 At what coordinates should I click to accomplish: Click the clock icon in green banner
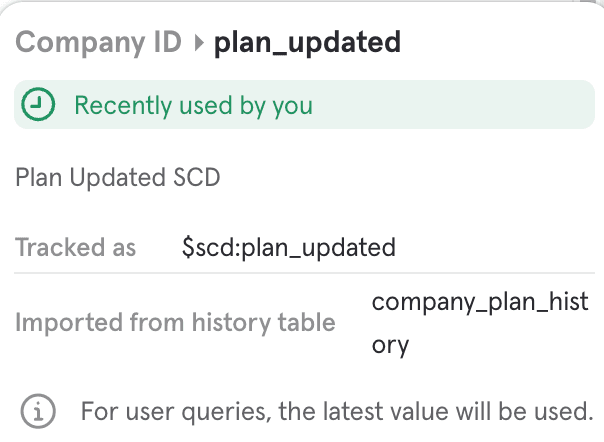39,104
